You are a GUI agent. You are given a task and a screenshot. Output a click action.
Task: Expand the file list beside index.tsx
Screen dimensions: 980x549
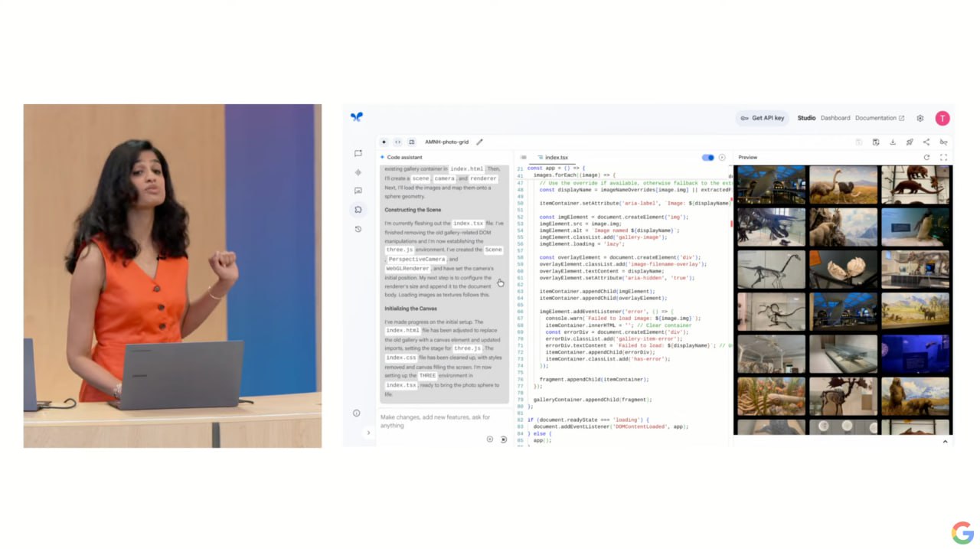coord(524,158)
